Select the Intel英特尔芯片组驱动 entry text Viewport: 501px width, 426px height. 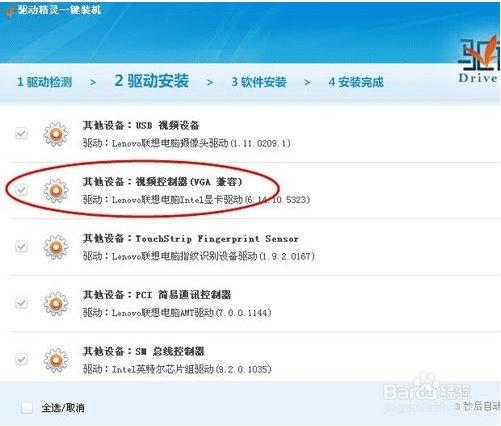coord(177,369)
